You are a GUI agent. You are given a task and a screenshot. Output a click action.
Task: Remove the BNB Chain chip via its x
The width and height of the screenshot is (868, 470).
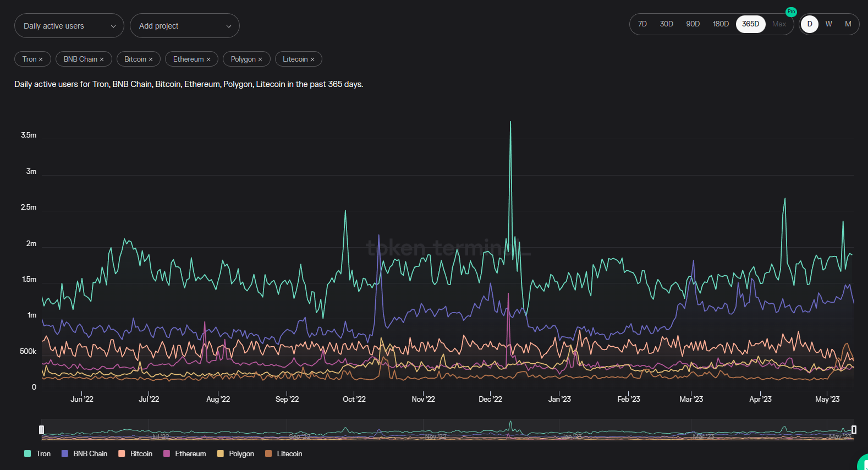point(102,59)
